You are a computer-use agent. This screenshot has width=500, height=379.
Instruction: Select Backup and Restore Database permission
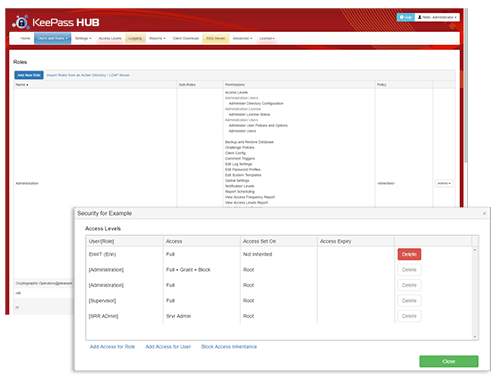249,142
